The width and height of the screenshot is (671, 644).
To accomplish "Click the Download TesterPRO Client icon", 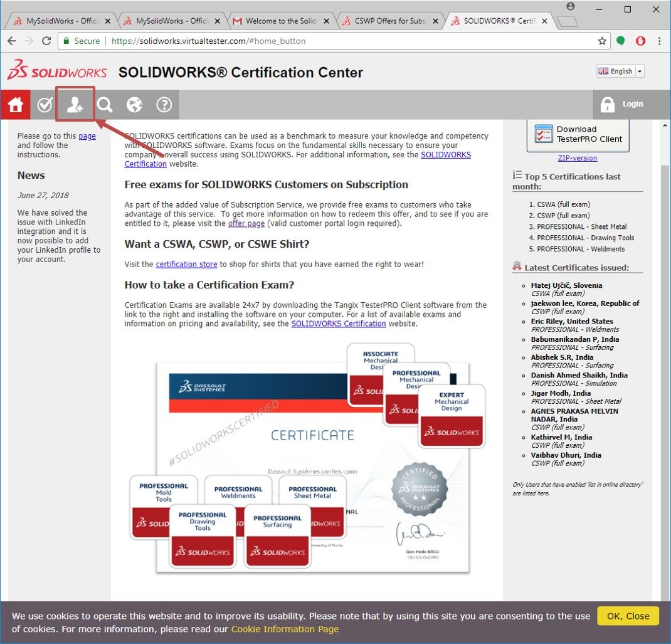I will click(544, 134).
